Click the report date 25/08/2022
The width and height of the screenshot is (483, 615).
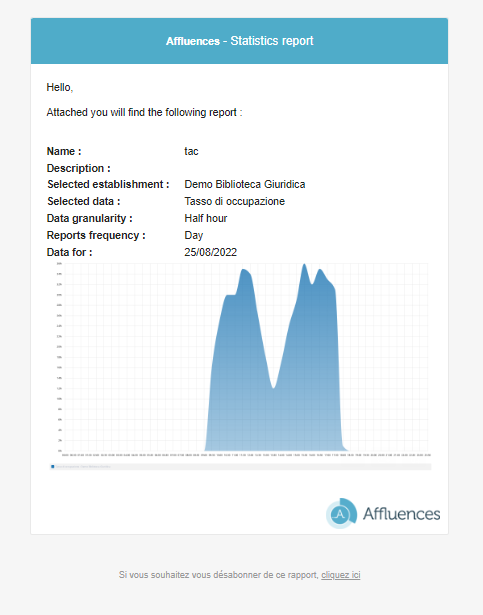tap(211, 252)
